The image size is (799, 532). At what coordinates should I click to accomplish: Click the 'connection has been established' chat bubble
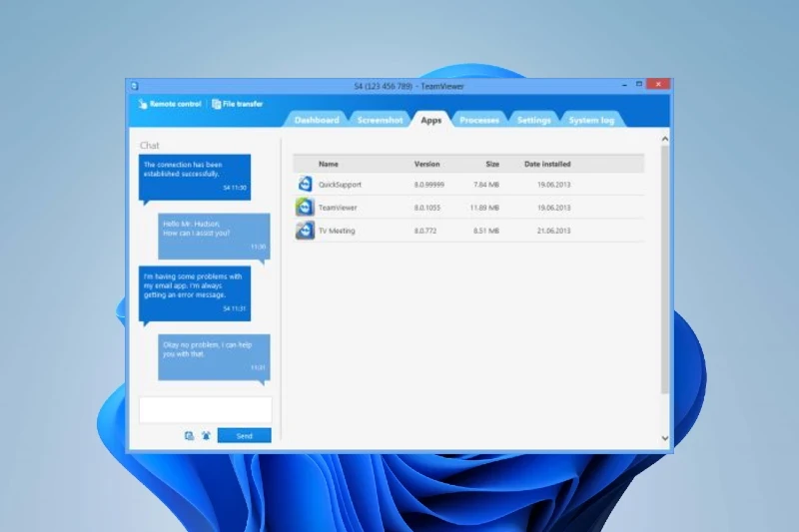click(195, 177)
